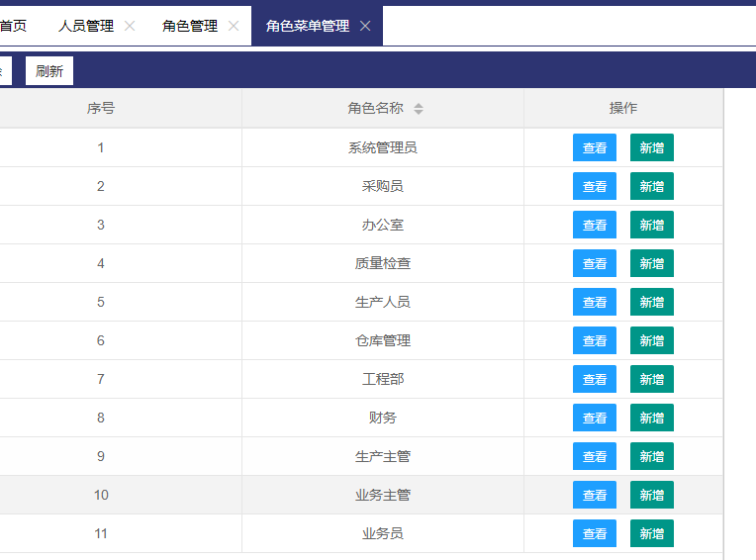Click 新增 for 生产主管

652,456
